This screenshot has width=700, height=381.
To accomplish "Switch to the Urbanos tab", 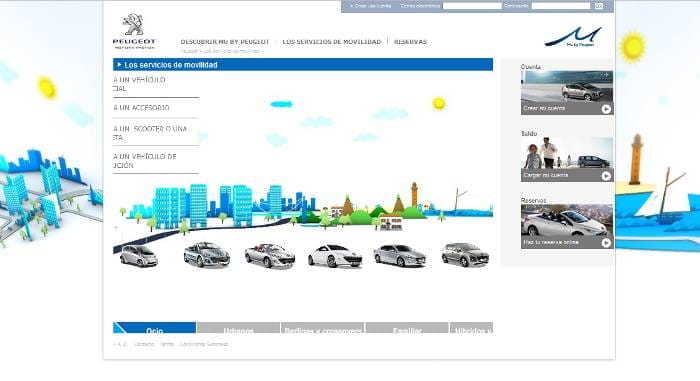I will tap(238, 328).
